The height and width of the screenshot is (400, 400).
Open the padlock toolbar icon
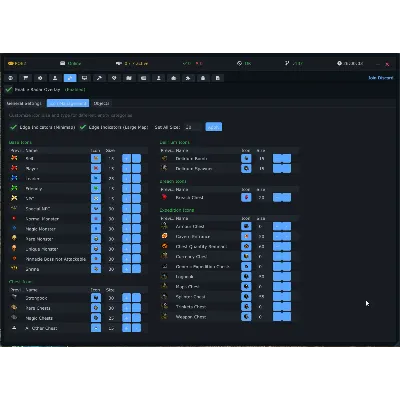click(x=203, y=78)
